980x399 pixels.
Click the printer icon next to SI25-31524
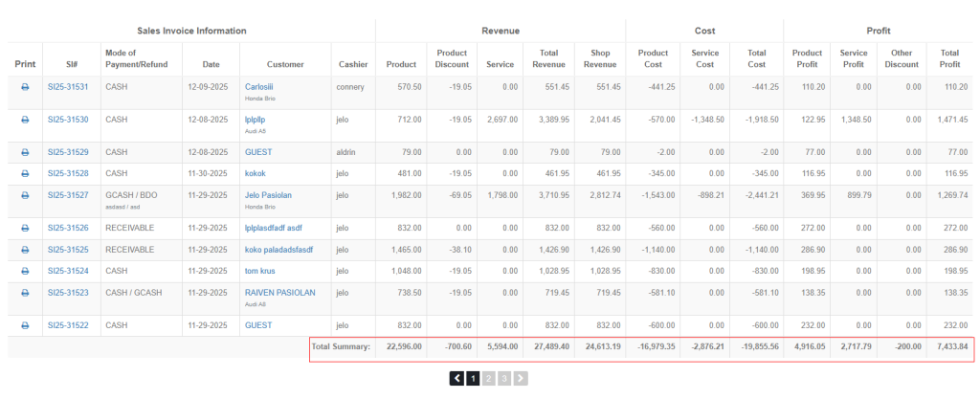25,271
